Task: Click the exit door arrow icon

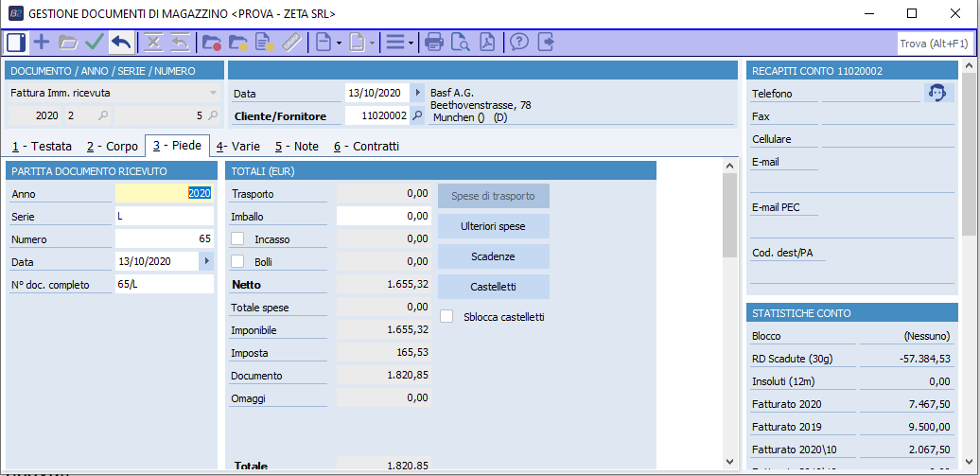Action: pos(546,43)
